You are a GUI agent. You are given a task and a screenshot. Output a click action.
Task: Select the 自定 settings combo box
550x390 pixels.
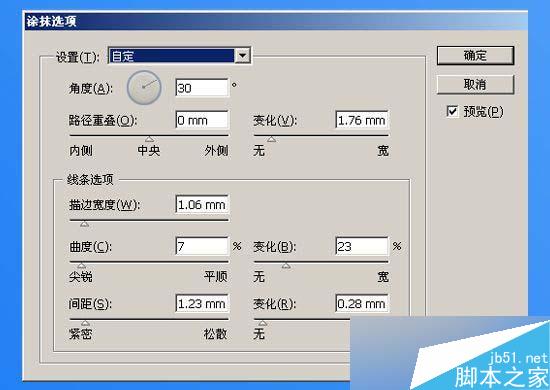point(179,56)
